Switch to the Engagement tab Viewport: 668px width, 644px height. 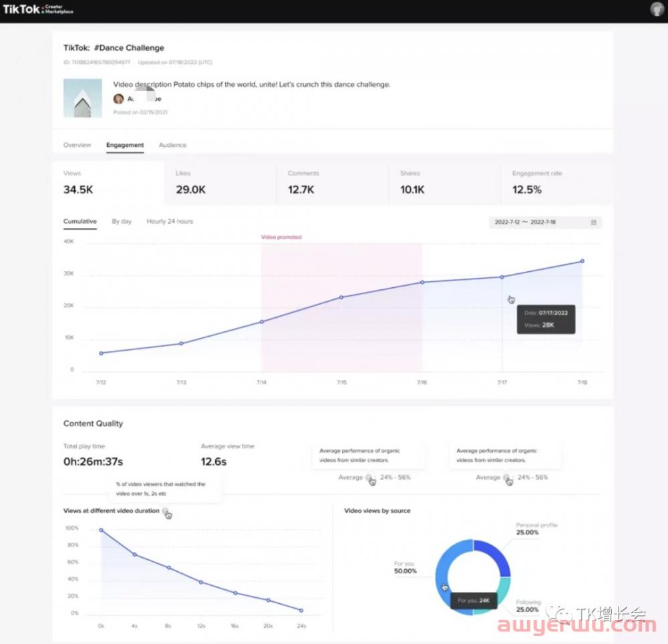(x=125, y=145)
